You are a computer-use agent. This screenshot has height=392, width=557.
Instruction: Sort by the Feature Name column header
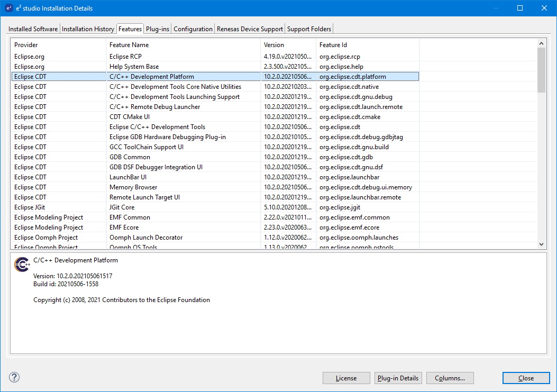pyautogui.click(x=184, y=45)
